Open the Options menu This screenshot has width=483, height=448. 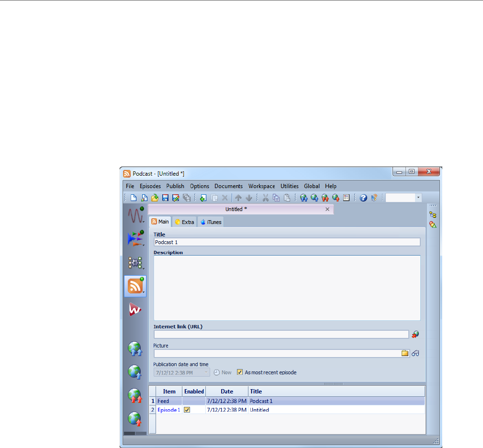point(200,186)
